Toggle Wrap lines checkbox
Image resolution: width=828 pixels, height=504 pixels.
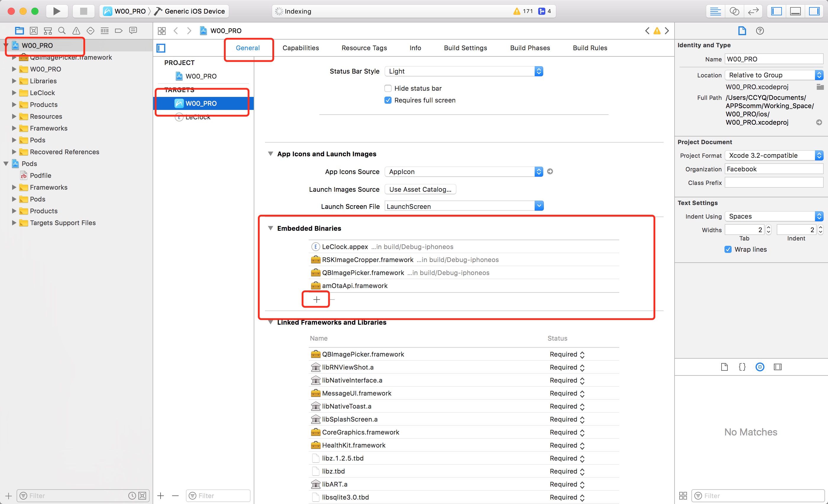(728, 249)
